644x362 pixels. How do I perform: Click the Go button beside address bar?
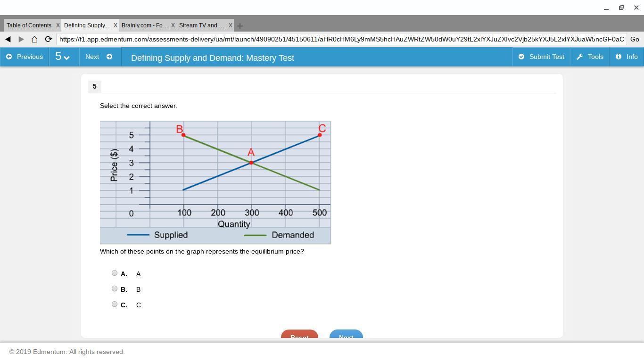point(635,39)
